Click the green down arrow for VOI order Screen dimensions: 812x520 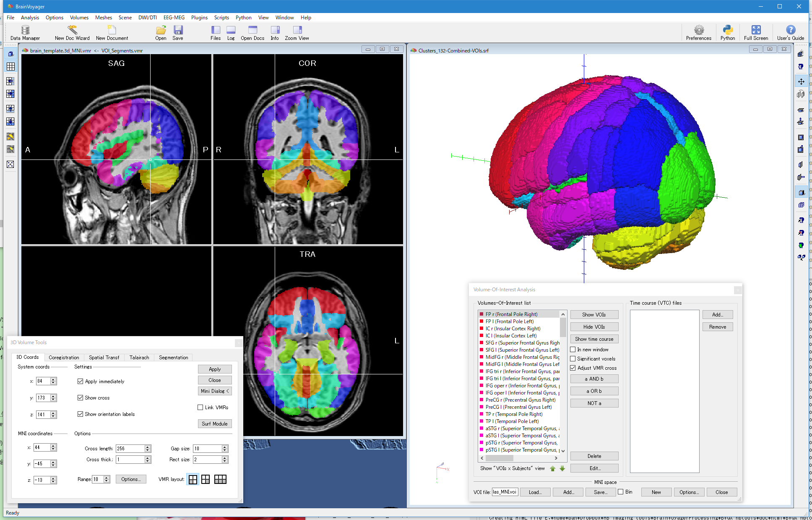tap(562, 468)
